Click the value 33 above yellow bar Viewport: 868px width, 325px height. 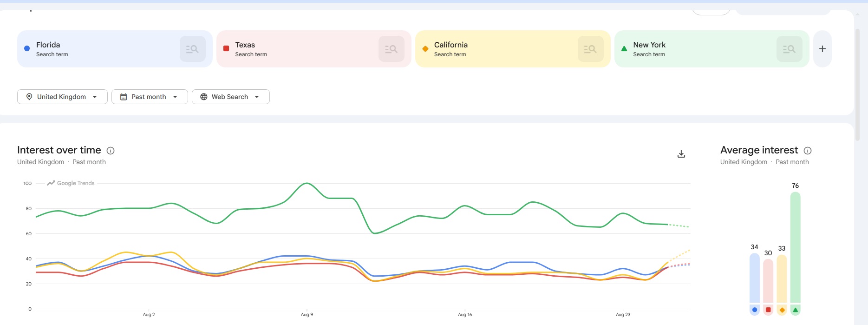coord(782,248)
